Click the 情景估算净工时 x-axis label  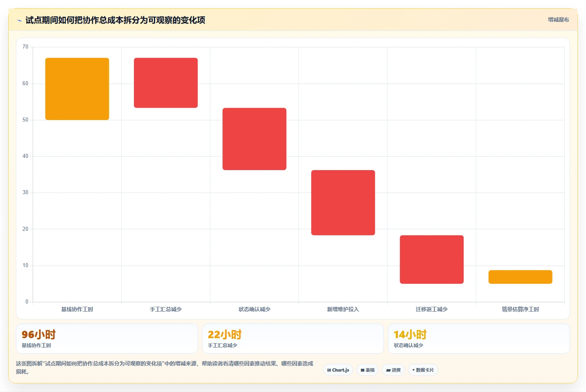pos(520,309)
